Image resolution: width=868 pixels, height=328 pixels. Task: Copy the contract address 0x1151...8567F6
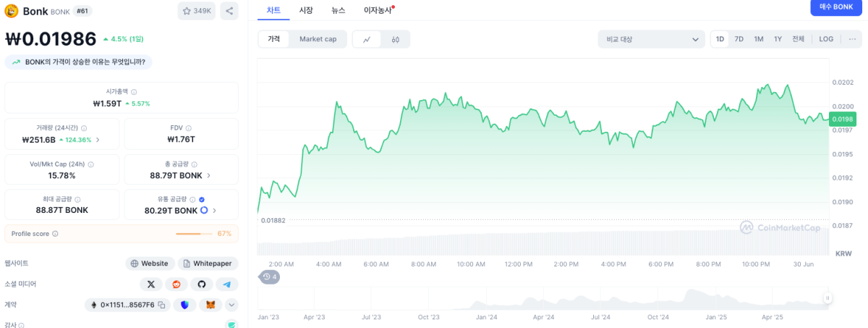tap(161, 306)
